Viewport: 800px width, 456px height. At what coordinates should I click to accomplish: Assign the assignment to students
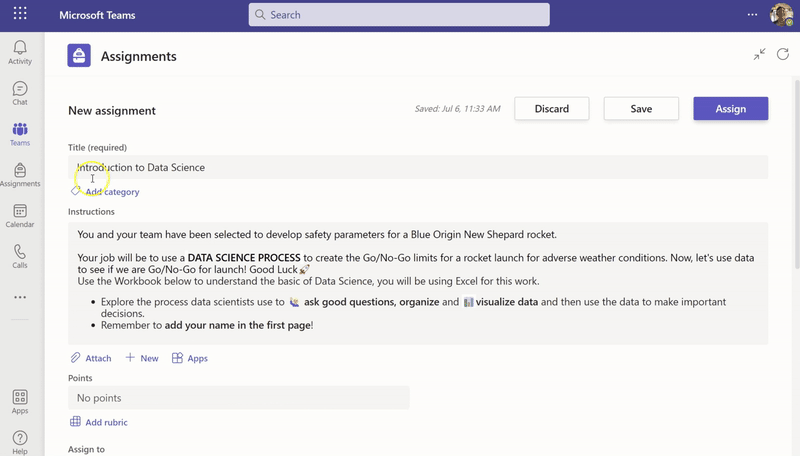[x=731, y=109]
